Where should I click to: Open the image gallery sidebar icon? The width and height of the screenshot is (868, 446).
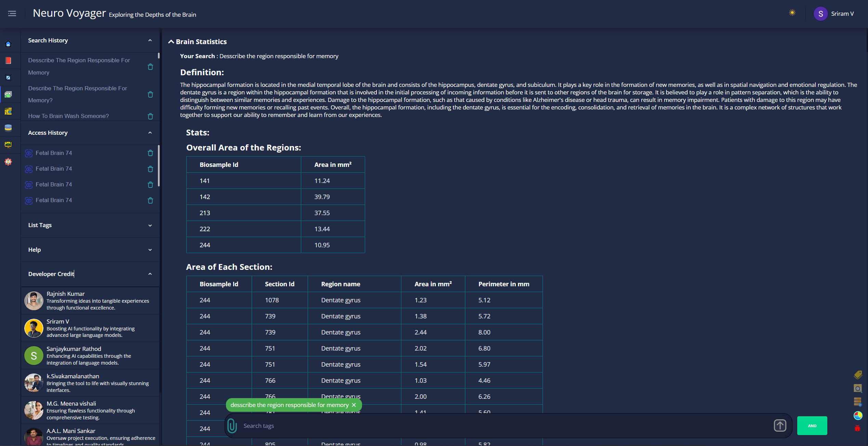[8, 94]
